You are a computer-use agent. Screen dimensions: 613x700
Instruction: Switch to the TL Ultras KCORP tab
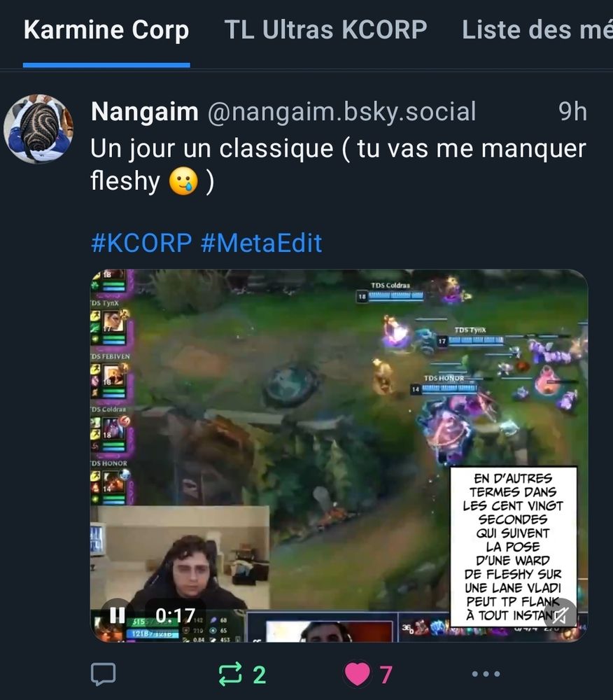click(x=325, y=30)
